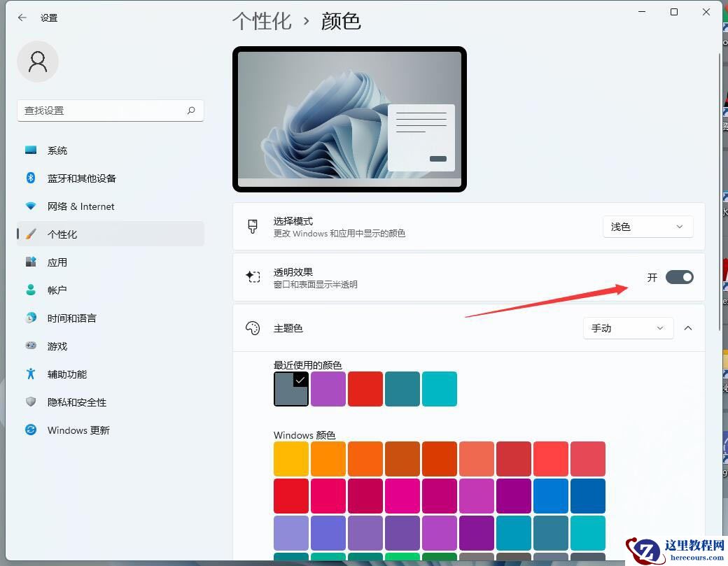Click the search magnifier in 查找设置
This screenshot has height=566, width=728.
point(191,110)
